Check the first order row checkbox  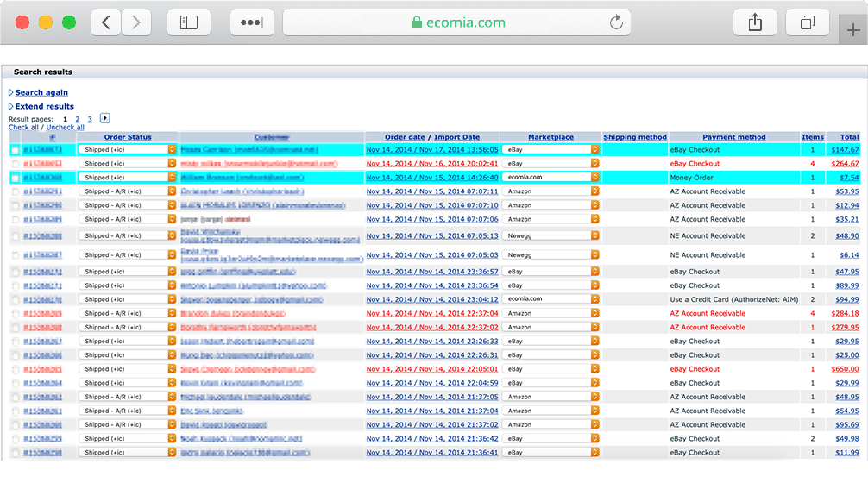pos(15,150)
